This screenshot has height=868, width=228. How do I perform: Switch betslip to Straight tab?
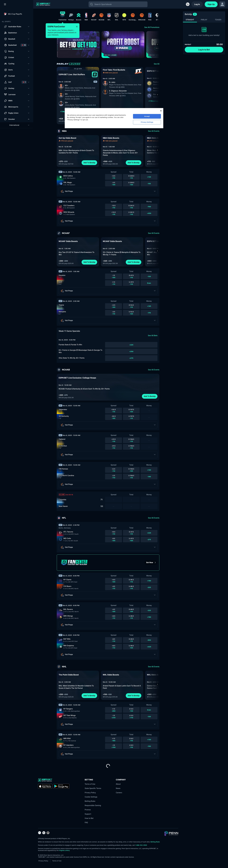click(190, 20)
